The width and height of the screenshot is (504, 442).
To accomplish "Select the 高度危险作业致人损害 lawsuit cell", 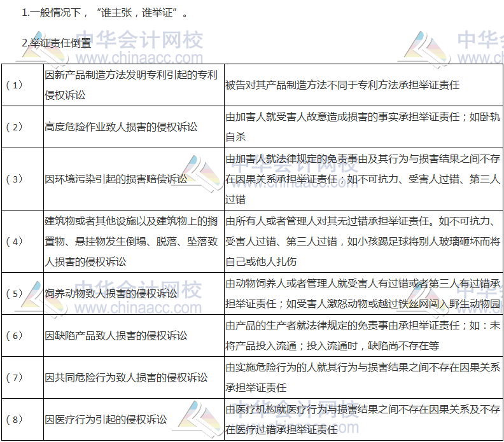I will click(121, 127).
